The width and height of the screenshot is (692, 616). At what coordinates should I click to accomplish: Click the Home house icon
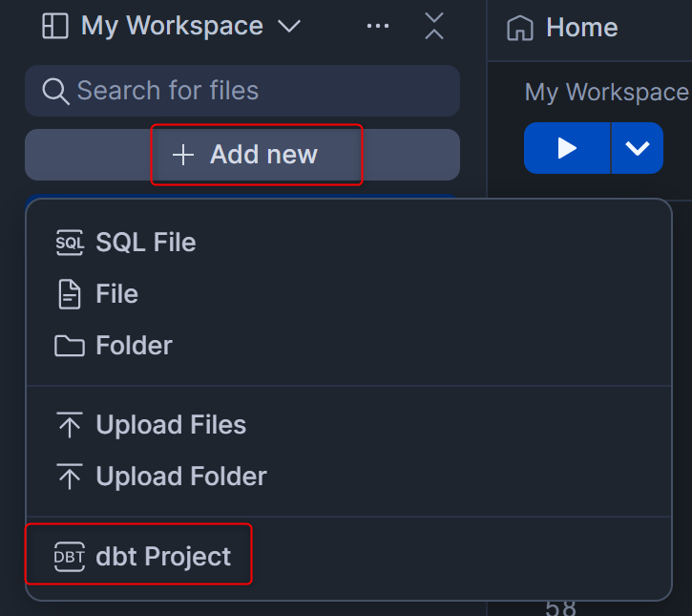pyautogui.click(x=520, y=28)
